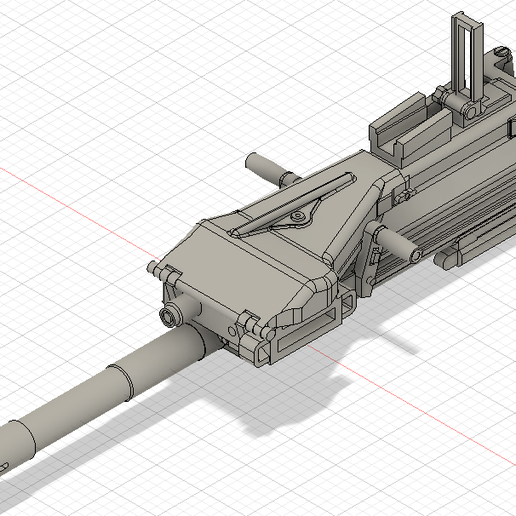Screen dimensions: 516x516
Task: Select the long gun barrel cylinder
Action: (x=100, y=397)
